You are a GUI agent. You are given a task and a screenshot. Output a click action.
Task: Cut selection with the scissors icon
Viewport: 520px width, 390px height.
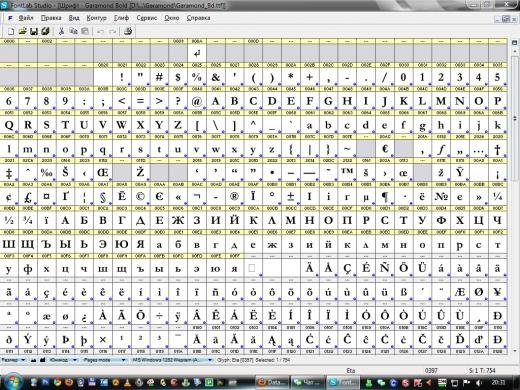pyautogui.click(x=61, y=31)
